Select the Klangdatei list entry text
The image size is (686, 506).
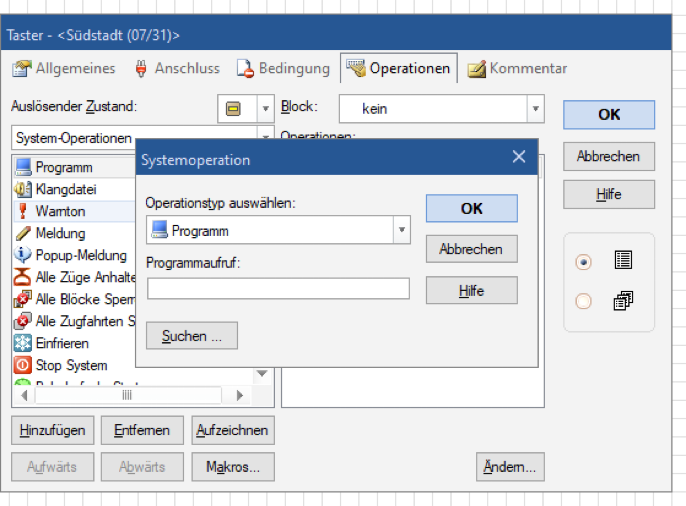tap(66, 189)
